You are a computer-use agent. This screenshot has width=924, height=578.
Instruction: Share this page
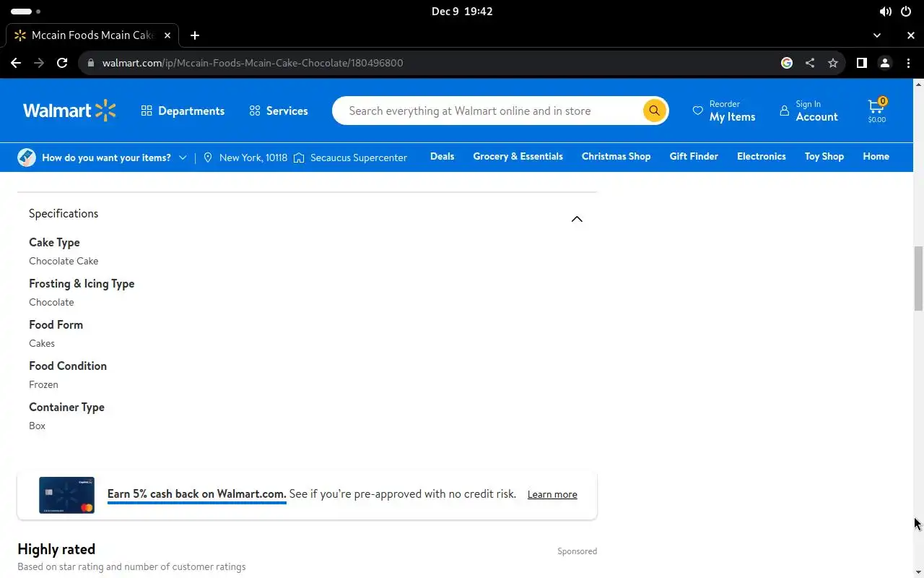click(x=810, y=63)
